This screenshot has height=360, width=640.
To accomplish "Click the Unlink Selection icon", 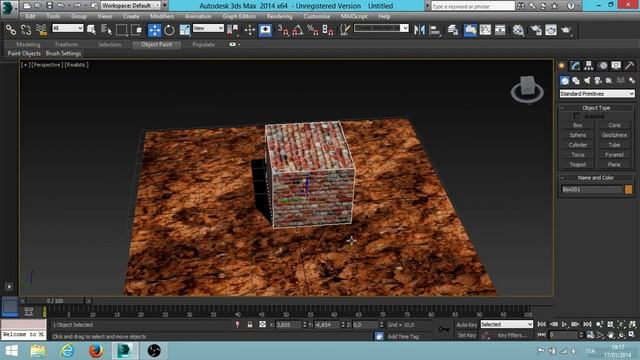I will [x=26, y=29].
